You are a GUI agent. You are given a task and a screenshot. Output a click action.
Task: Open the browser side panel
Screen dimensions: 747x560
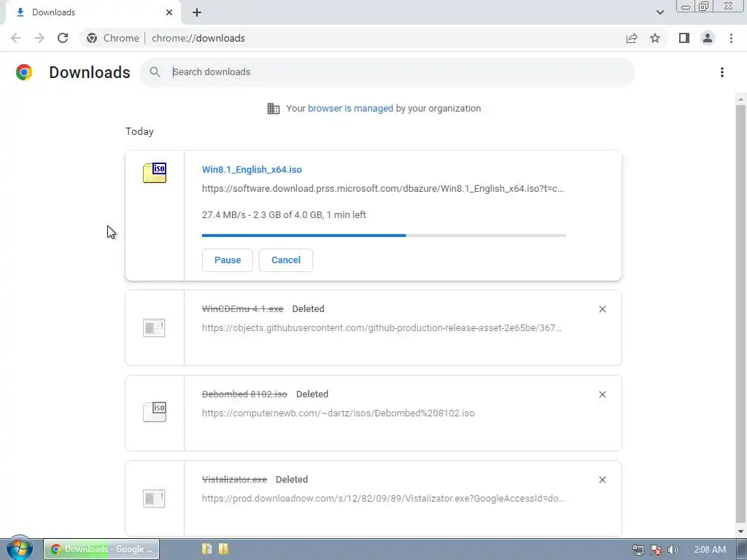point(684,38)
